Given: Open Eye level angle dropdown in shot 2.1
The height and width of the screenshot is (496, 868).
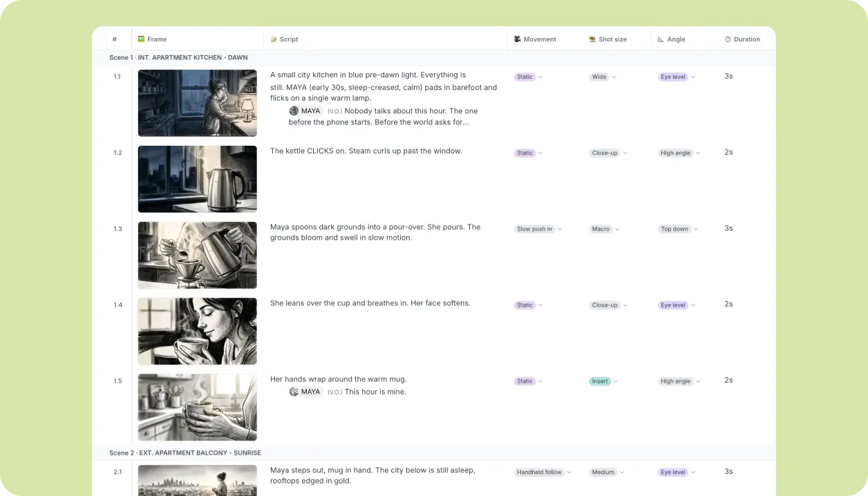Looking at the screenshot, I should point(677,472).
